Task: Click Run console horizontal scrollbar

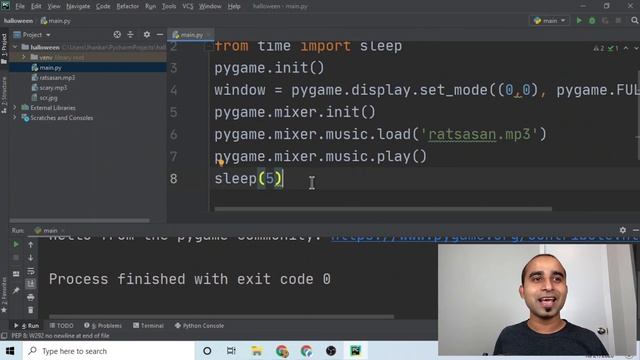Action: 222,316
